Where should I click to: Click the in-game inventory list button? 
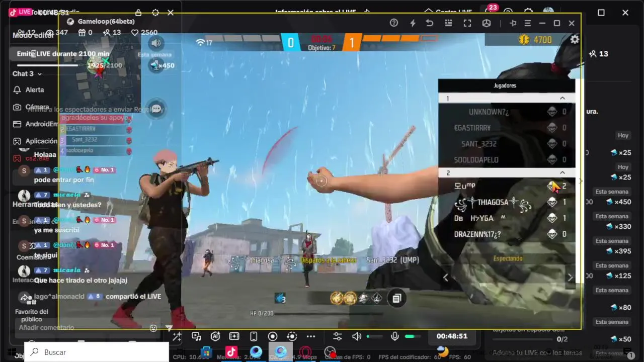point(396,299)
